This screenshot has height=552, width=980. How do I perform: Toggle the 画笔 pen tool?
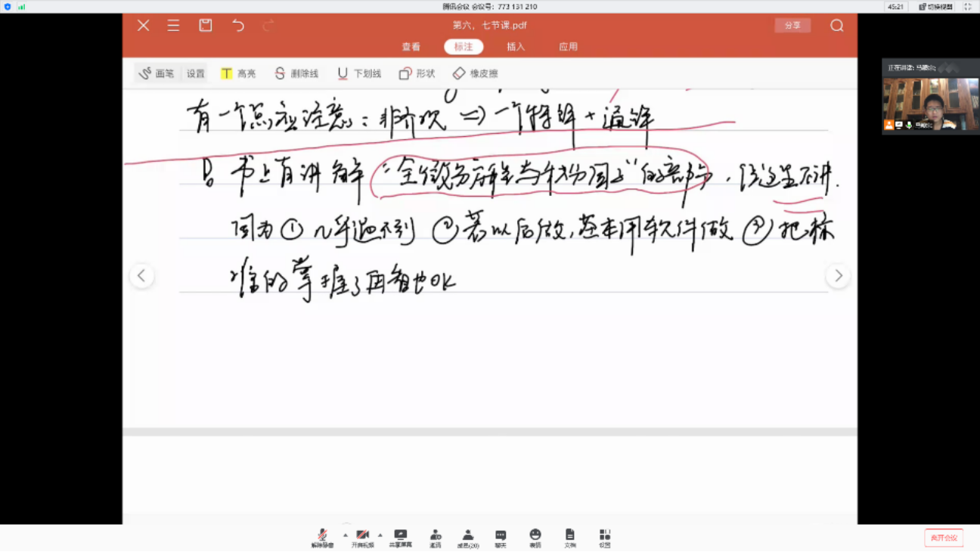[x=157, y=73]
